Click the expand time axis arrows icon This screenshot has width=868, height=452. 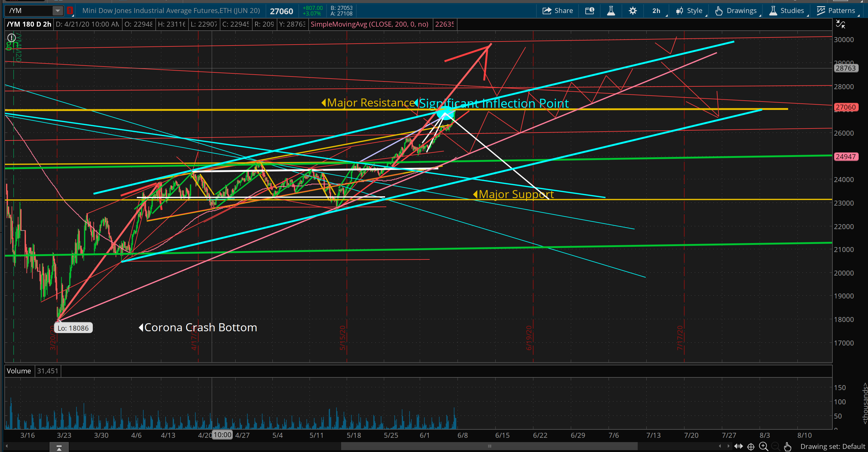click(739, 446)
